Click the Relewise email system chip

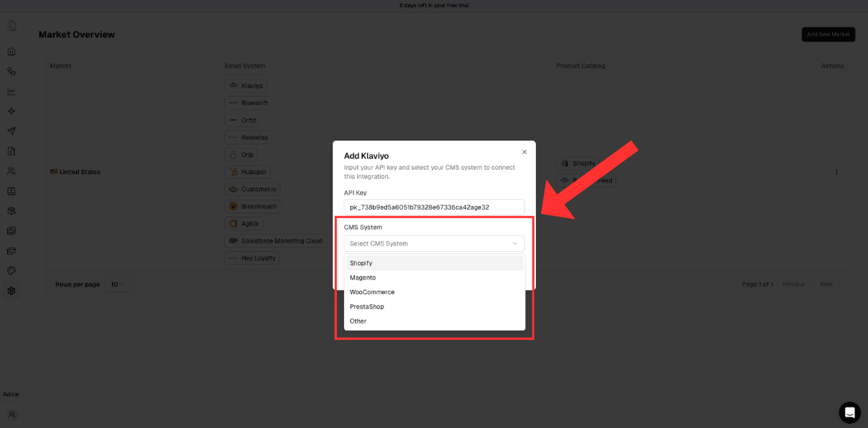pyautogui.click(x=248, y=137)
